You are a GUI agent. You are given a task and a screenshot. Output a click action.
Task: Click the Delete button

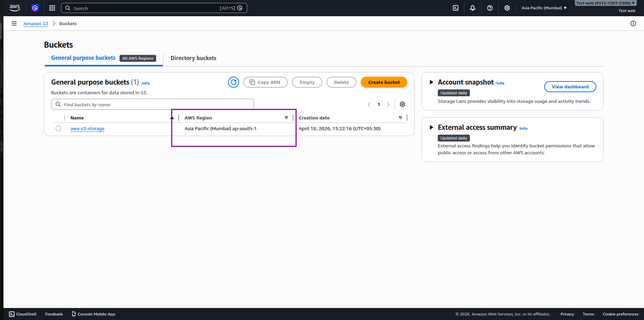click(x=341, y=82)
